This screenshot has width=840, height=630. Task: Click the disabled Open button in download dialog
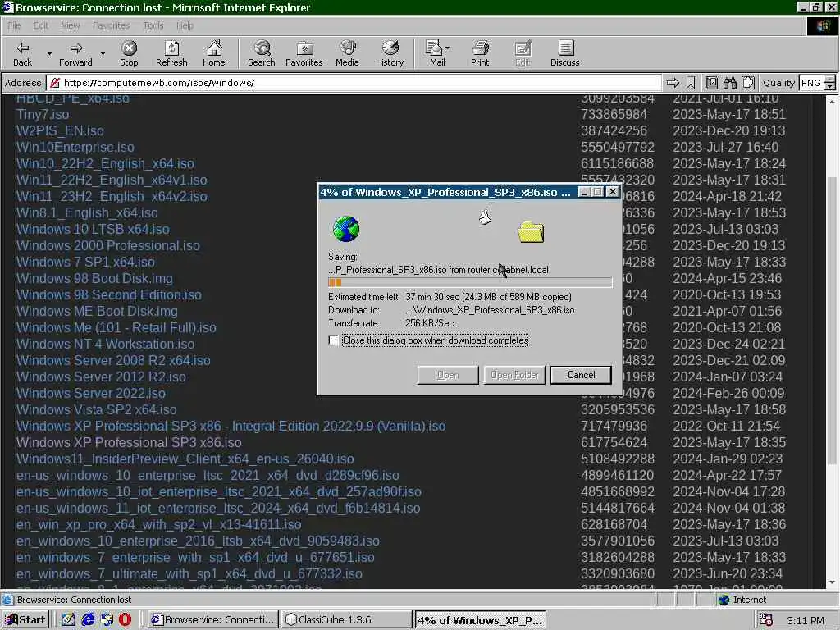[x=448, y=375]
